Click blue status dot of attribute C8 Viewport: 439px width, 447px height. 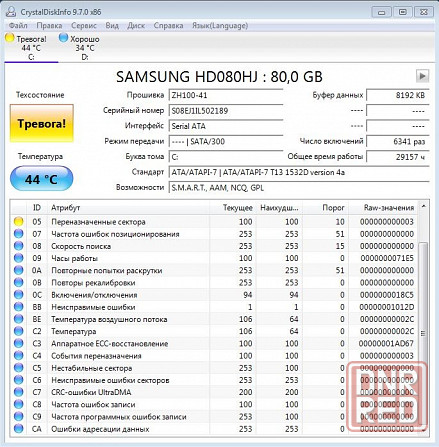point(19,404)
